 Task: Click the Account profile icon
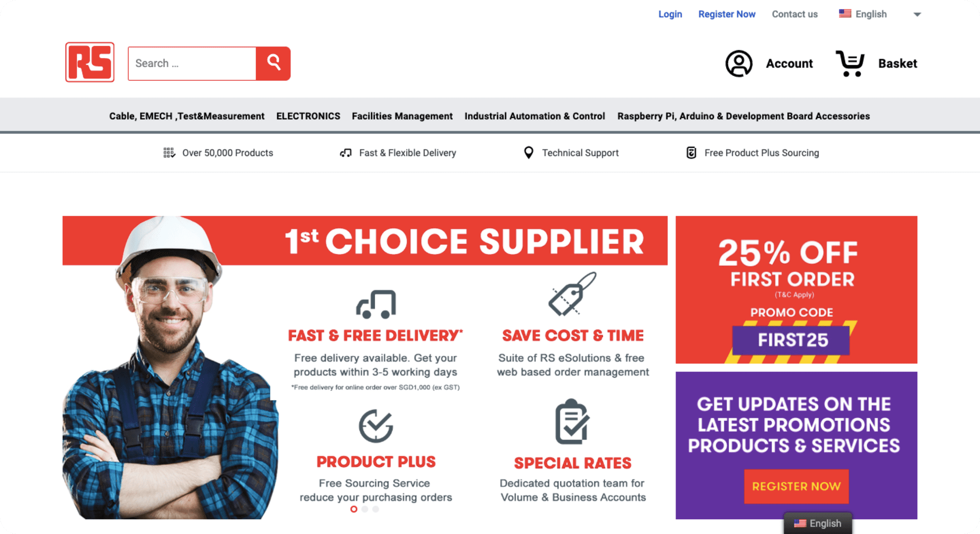737,63
